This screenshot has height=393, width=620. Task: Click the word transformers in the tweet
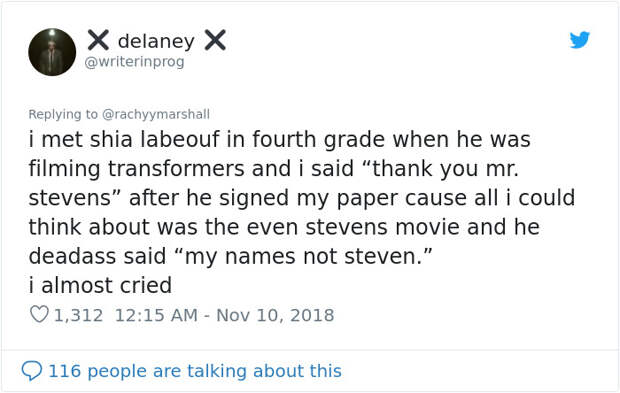(x=176, y=168)
